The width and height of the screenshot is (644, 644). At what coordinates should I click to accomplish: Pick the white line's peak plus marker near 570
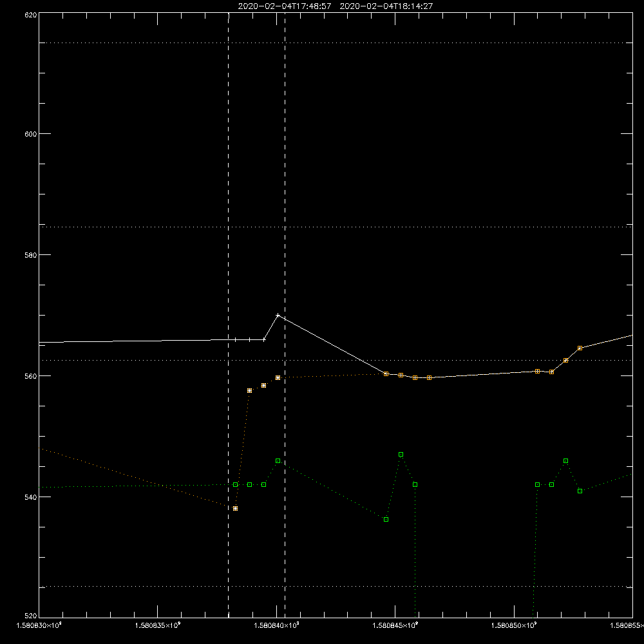(278, 316)
